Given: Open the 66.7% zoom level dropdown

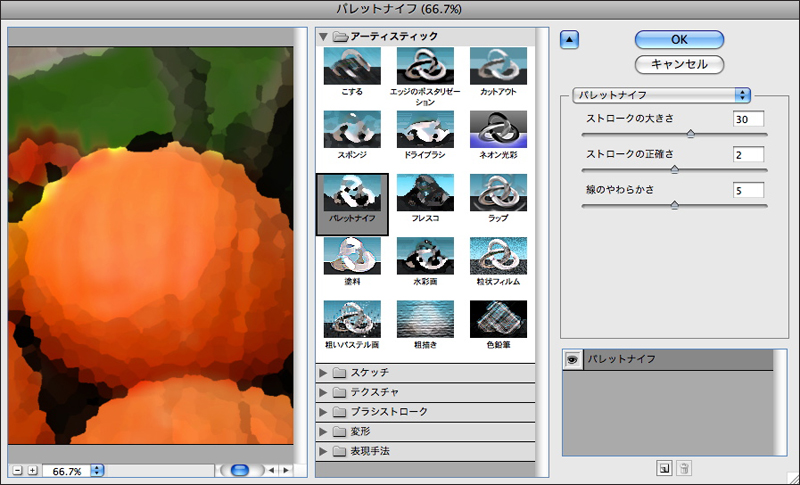Looking at the screenshot, I should coord(97,471).
